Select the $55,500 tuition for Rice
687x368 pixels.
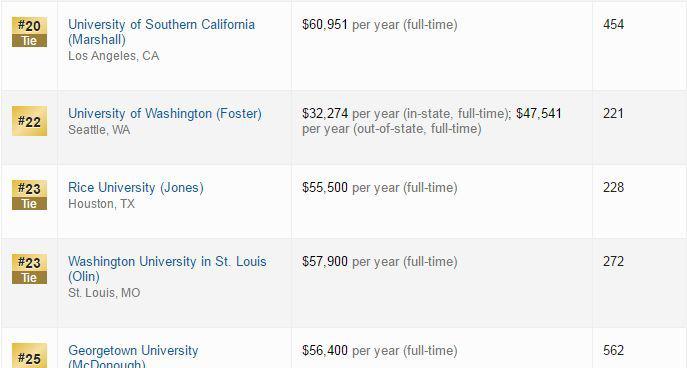click(325, 188)
